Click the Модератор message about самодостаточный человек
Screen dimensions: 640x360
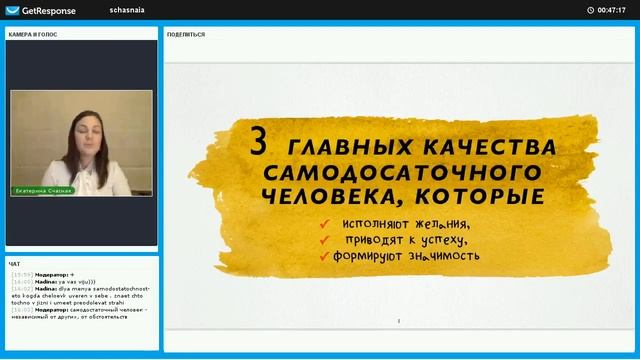pos(79,313)
